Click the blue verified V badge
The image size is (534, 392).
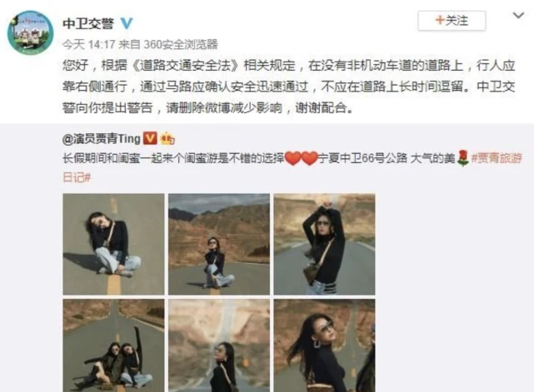127,23
